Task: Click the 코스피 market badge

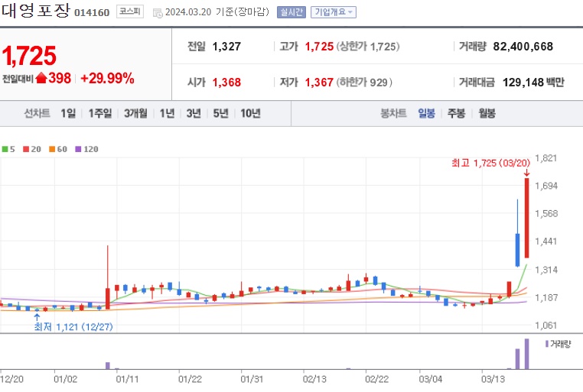Action: coord(130,11)
